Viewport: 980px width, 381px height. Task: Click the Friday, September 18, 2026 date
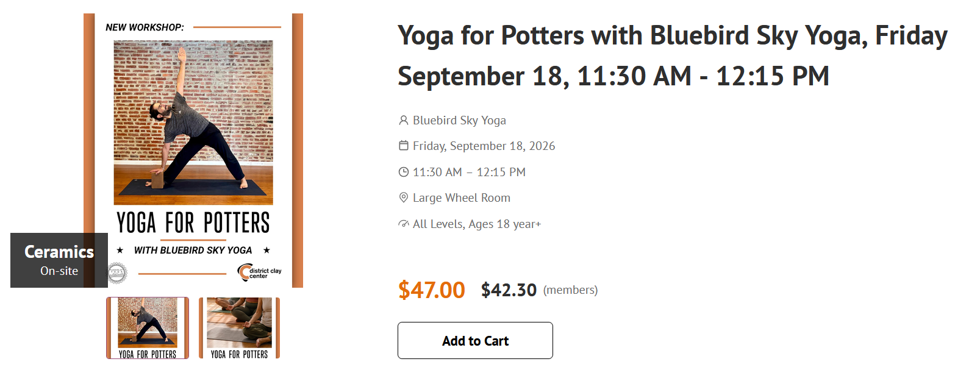click(484, 146)
